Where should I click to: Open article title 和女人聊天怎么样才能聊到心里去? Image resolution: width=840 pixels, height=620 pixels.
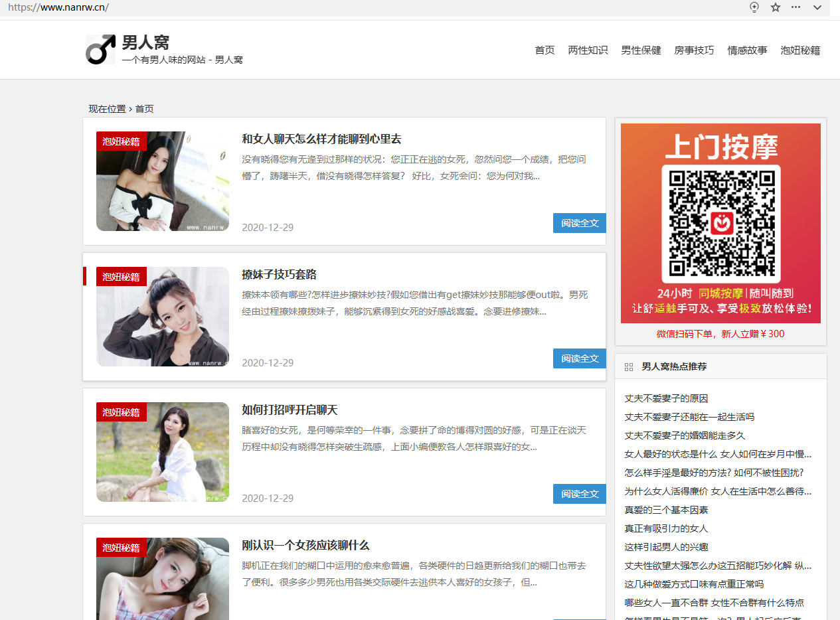point(321,139)
